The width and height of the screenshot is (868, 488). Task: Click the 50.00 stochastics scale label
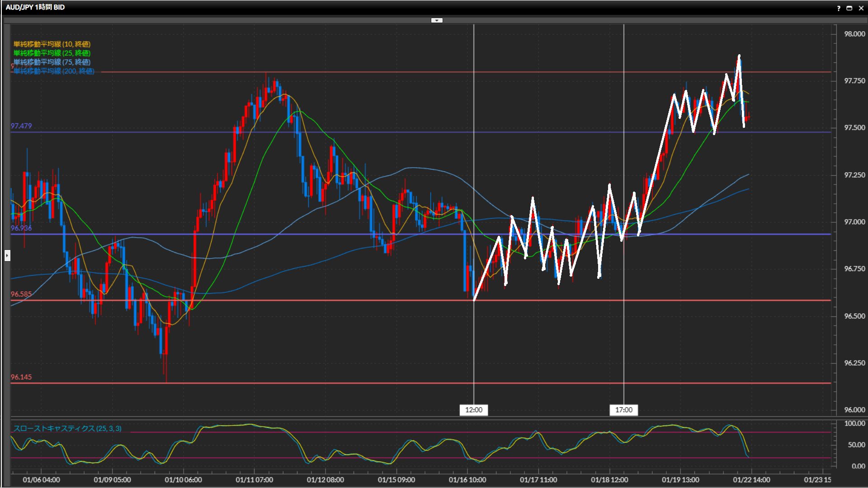pos(856,445)
